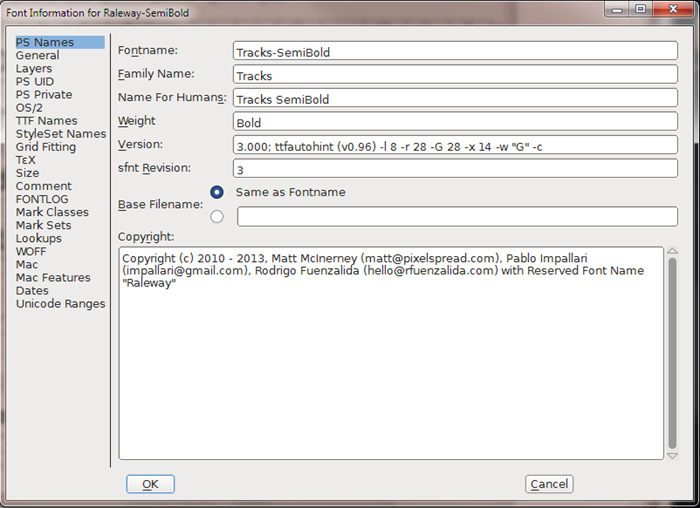Open the Unicode Ranges category
Image resolution: width=700 pixels, height=508 pixels.
pyautogui.click(x=61, y=304)
